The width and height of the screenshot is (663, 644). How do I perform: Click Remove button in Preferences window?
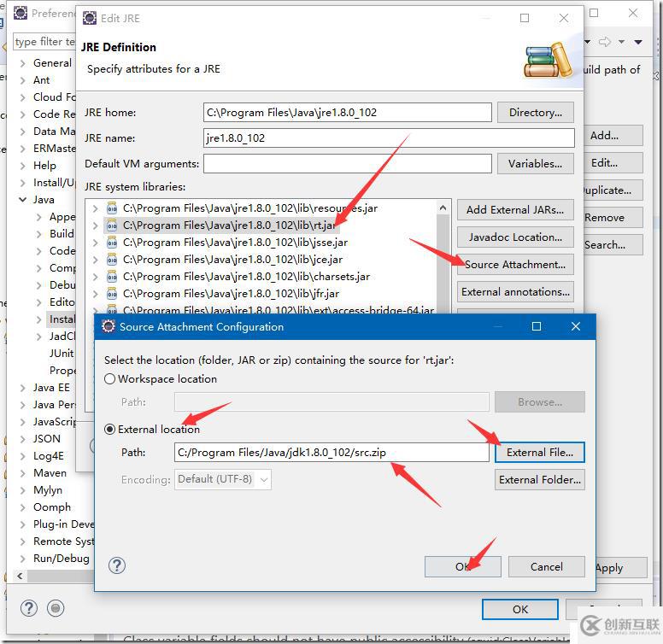613,218
